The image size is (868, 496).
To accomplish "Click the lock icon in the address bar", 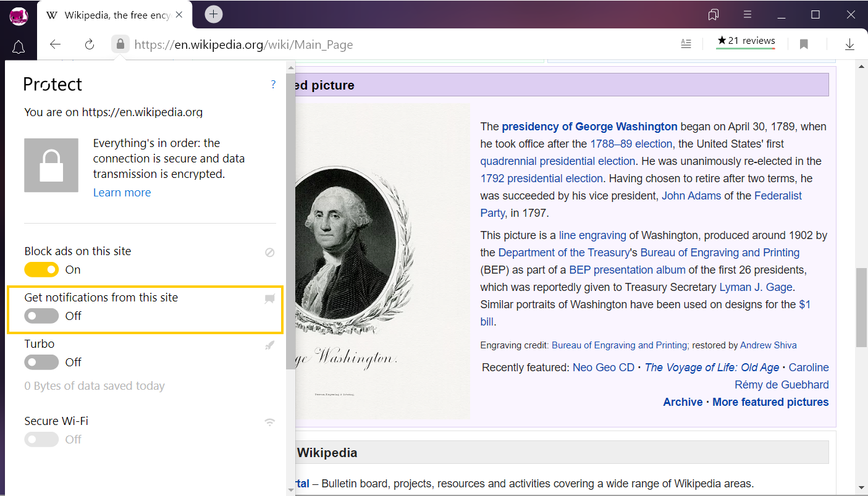I will pos(120,44).
